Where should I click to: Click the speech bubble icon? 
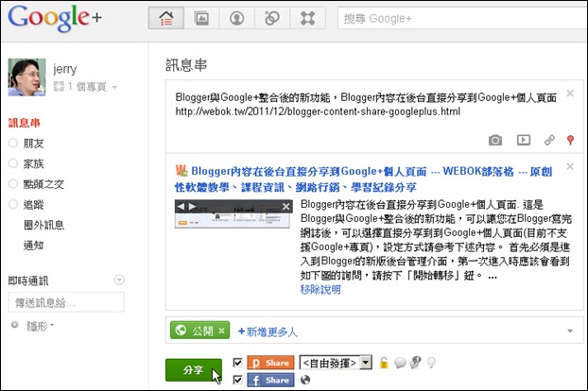point(400,363)
